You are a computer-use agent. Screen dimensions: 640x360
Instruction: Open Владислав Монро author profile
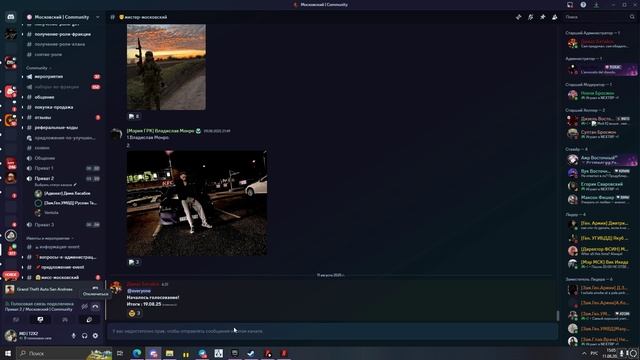[x=160, y=131]
